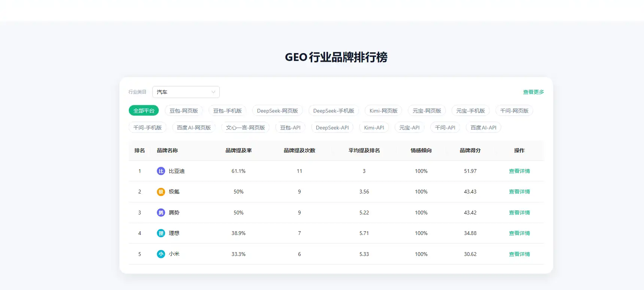
Task: View details for 比亚迪 row
Action: coord(519,171)
